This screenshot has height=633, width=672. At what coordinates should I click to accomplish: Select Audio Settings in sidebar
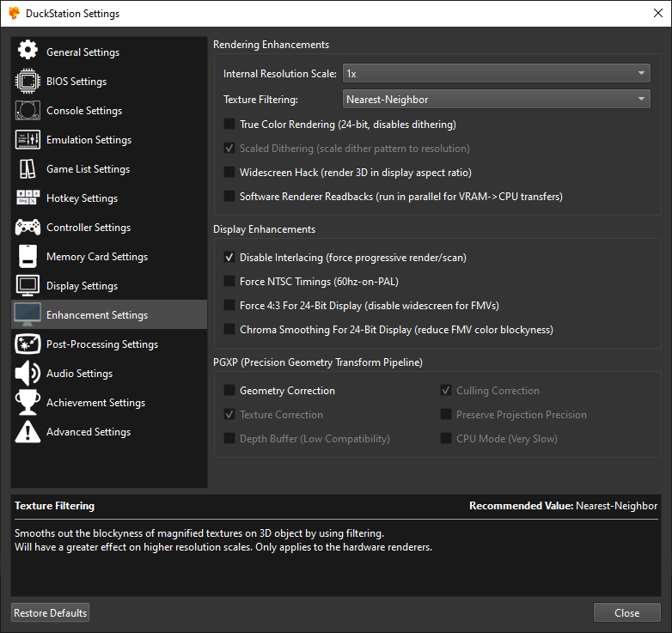(x=109, y=373)
